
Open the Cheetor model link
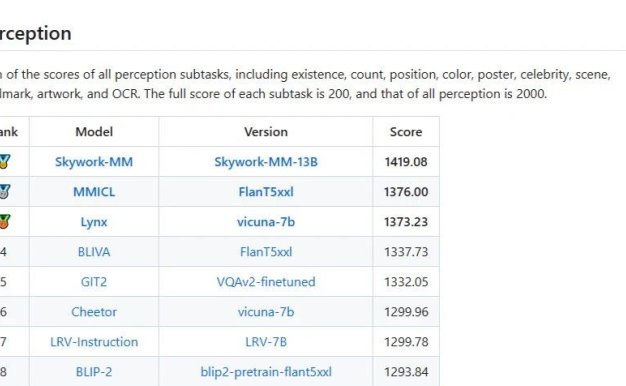[94, 312]
